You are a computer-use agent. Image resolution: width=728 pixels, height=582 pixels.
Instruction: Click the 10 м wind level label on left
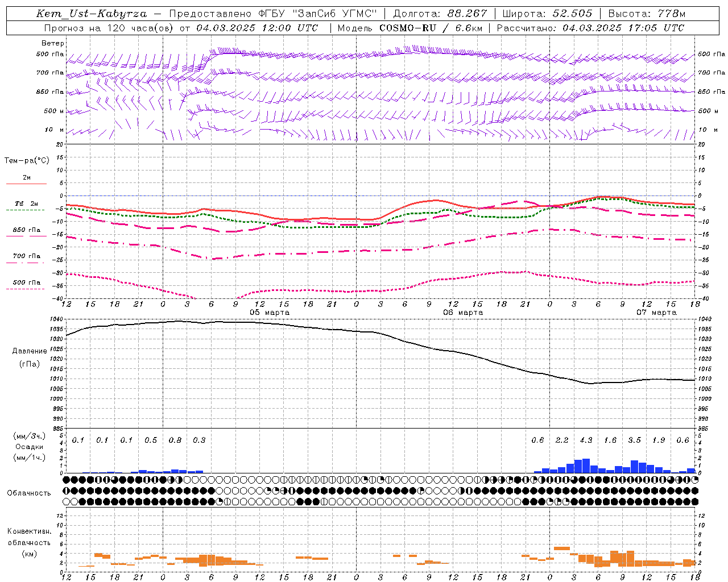click(x=55, y=130)
